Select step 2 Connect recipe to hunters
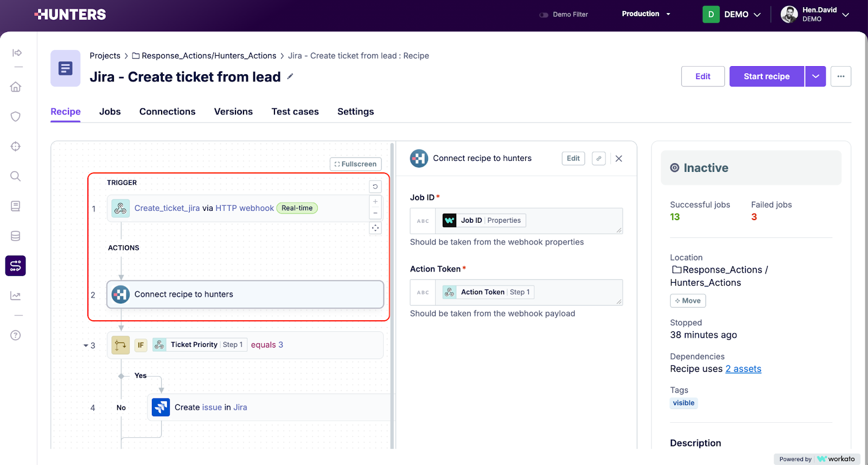This screenshot has width=868, height=465. pos(245,294)
